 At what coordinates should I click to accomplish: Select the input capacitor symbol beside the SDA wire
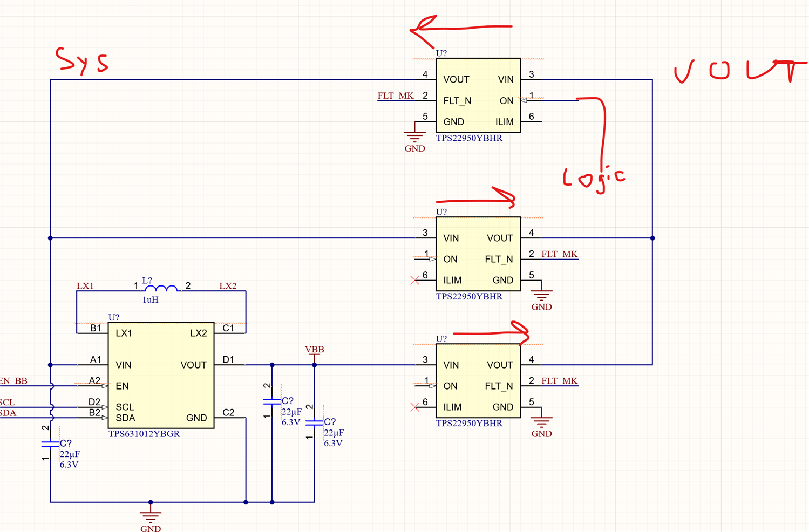[x=50, y=444]
